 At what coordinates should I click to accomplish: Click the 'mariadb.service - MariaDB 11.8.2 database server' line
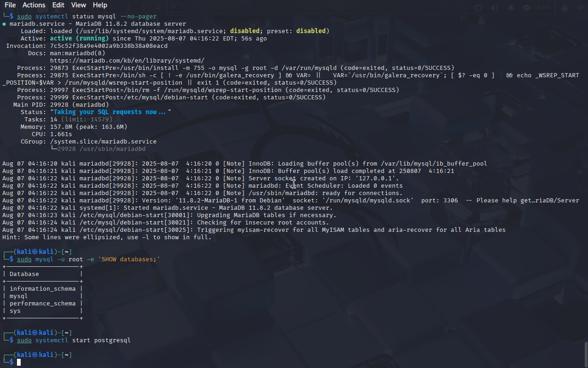pos(98,24)
